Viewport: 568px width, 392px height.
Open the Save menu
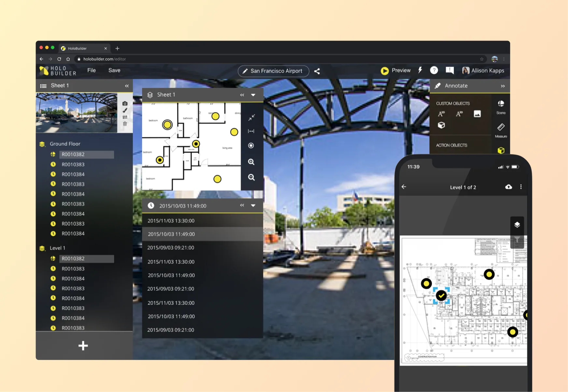114,70
